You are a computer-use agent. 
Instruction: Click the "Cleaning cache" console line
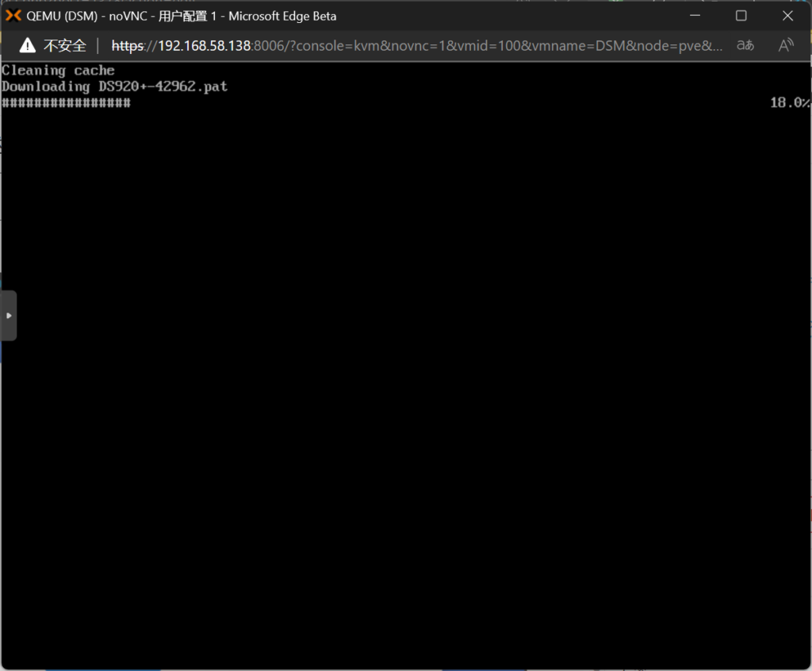(58, 71)
